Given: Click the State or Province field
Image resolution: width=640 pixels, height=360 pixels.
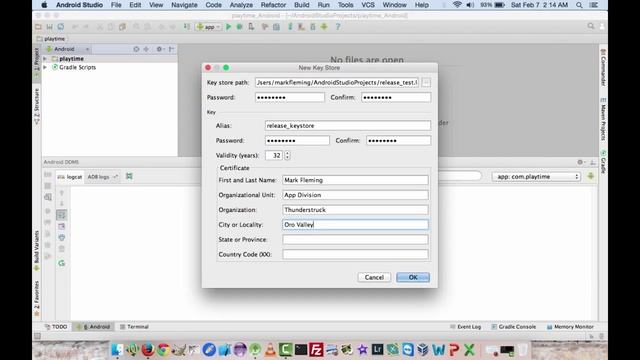Looking at the screenshot, I should pyautogui.click(x=356, y=240).
